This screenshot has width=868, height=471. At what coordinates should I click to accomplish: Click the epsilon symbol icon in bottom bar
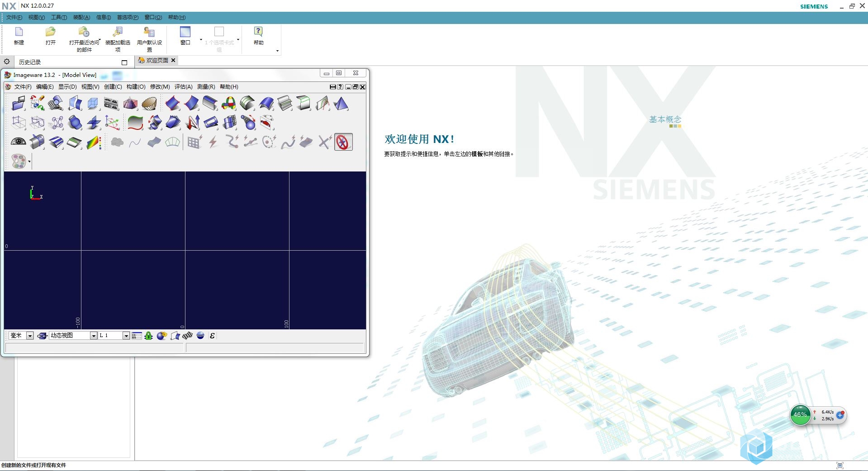tap(212, 335)
